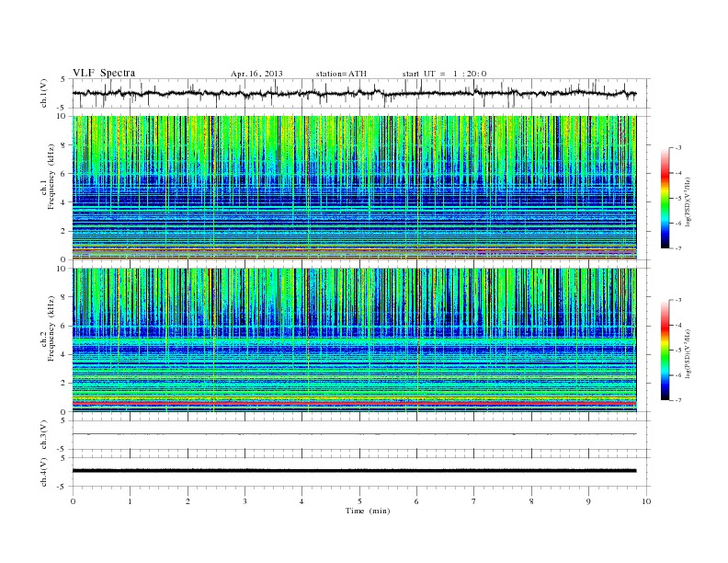Click the ch.2 spectrogram color scale bar
This screenshot has width=728, height=563.
click(665, 350)
